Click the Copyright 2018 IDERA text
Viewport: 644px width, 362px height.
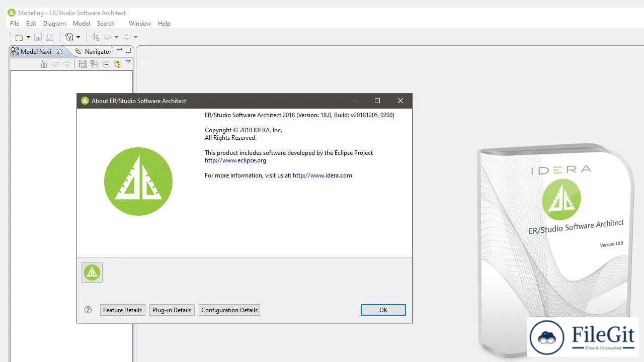244,130
